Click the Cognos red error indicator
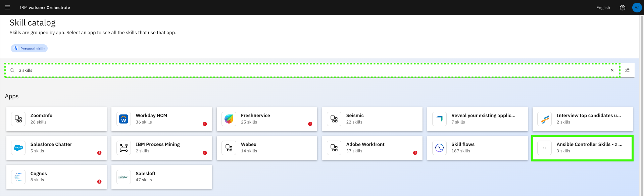The height and width of the screenshot is (196, 644). tap(99, 182)
